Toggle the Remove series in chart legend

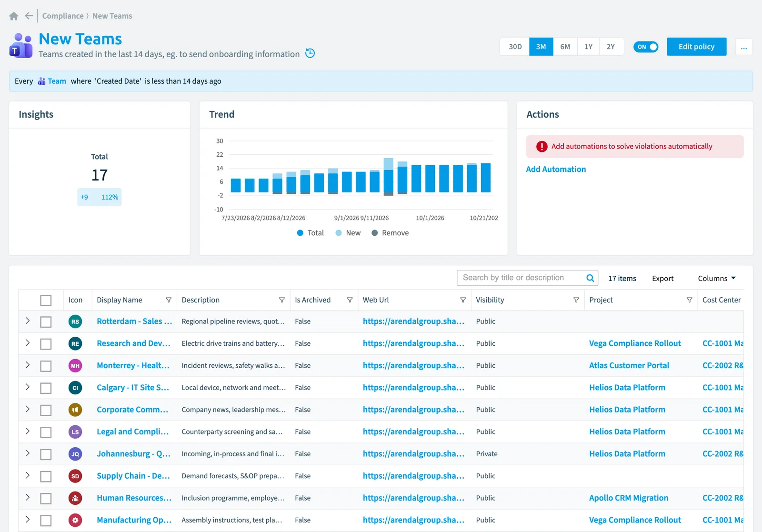[390, 233]
